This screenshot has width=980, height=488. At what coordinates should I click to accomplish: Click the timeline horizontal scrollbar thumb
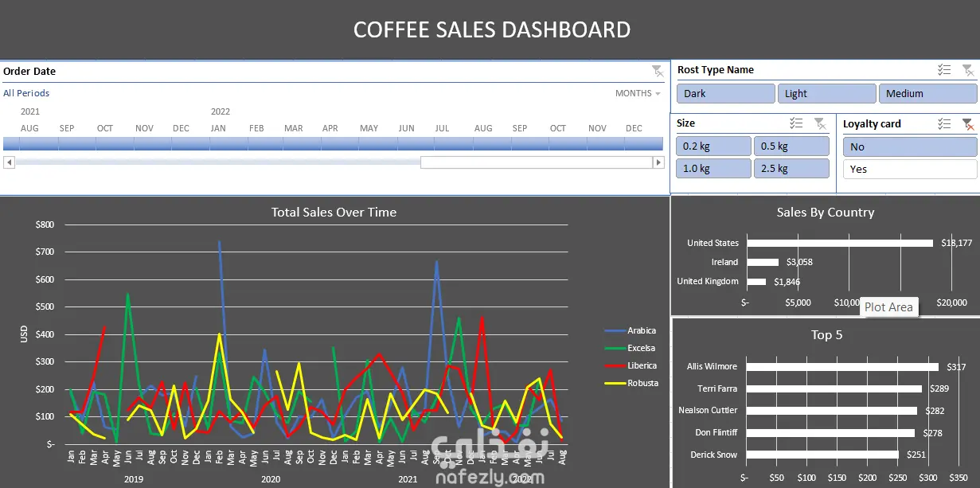536,162
